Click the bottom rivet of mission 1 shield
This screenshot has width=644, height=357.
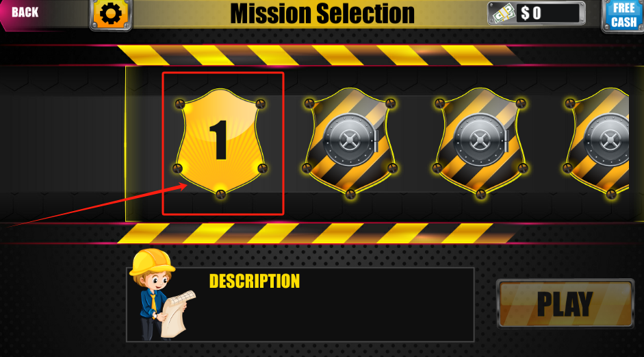click(x=220, y=194)
